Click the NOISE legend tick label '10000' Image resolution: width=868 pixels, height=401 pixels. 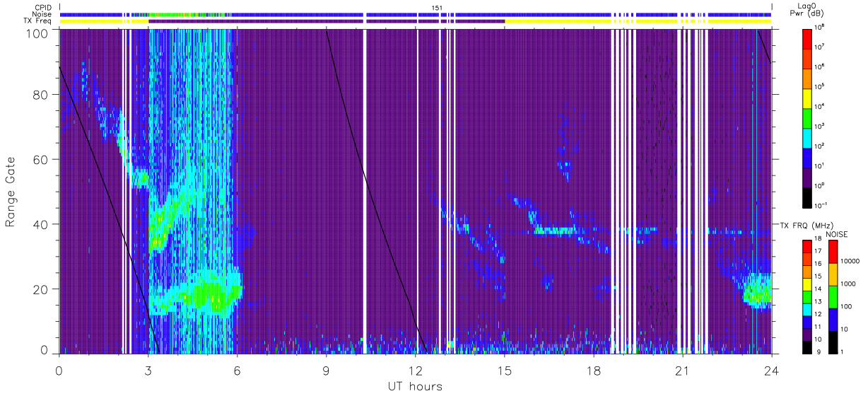pyautogui.click(x=850, y=262)
